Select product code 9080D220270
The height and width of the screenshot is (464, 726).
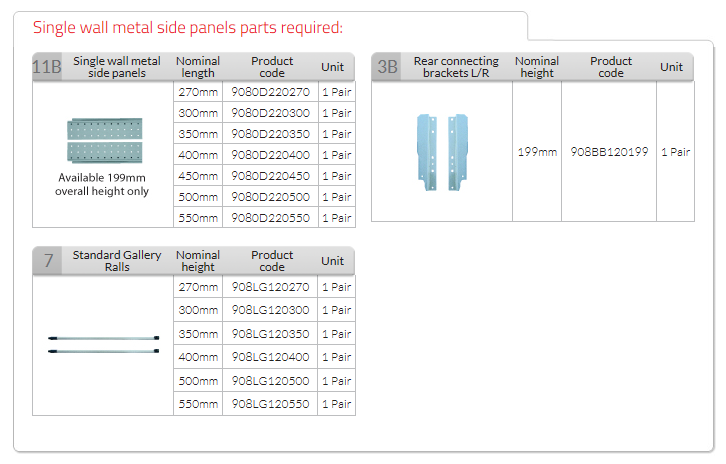(271, 92)
